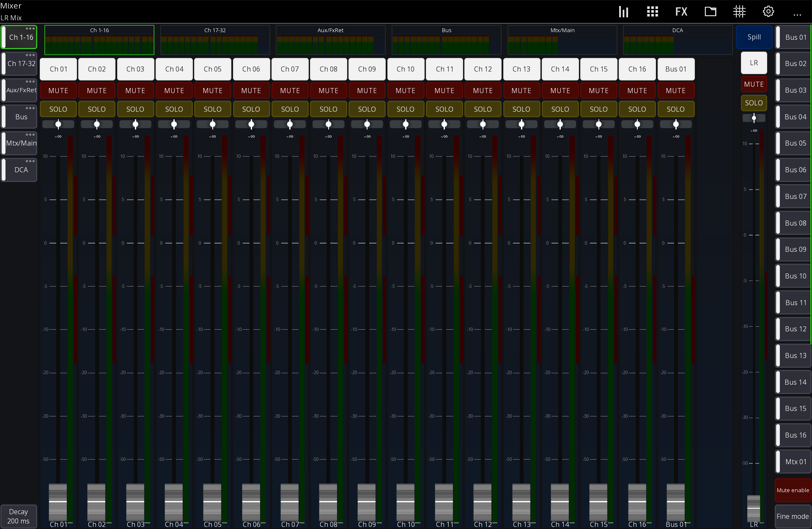Switch to the Aux/FxRet layer
The image size is (812, 529).
pyautogui.click(x=19, y=90)
